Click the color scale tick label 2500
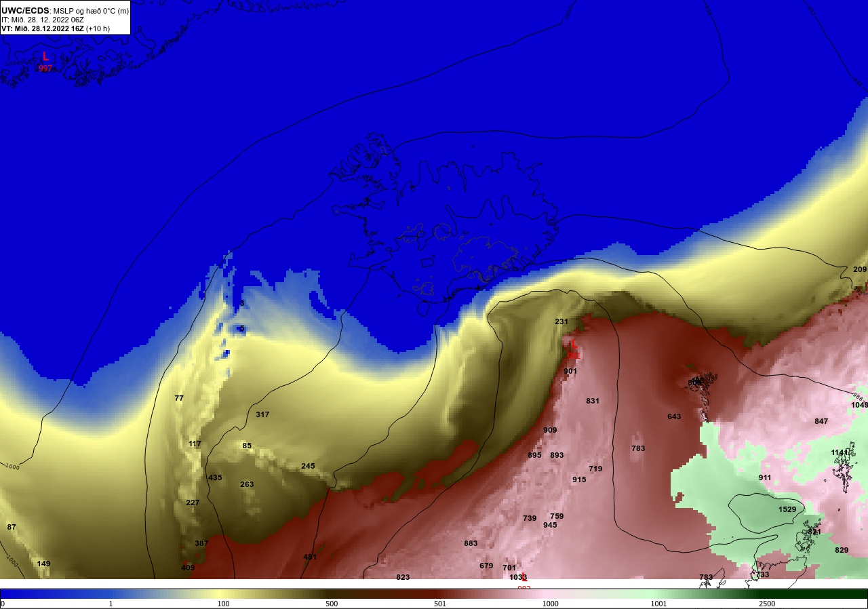 pos(768,604)
